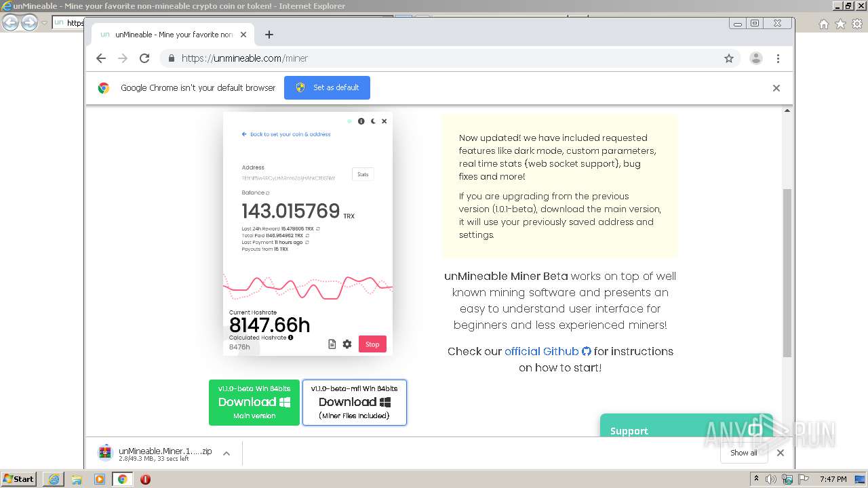Show hidden system tray icons

click(757, 479)
